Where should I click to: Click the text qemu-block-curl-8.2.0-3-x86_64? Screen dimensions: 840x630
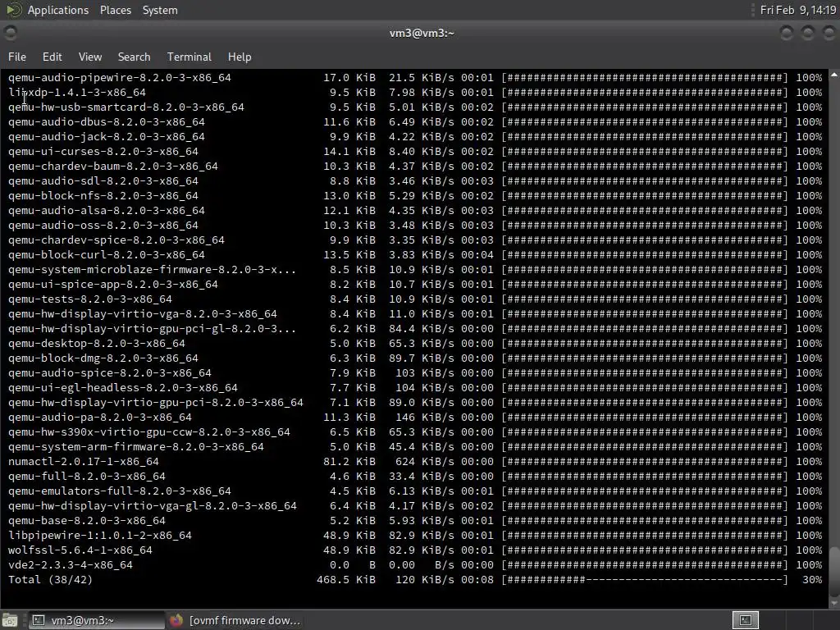pyautogui.click(x=106, y=255)
